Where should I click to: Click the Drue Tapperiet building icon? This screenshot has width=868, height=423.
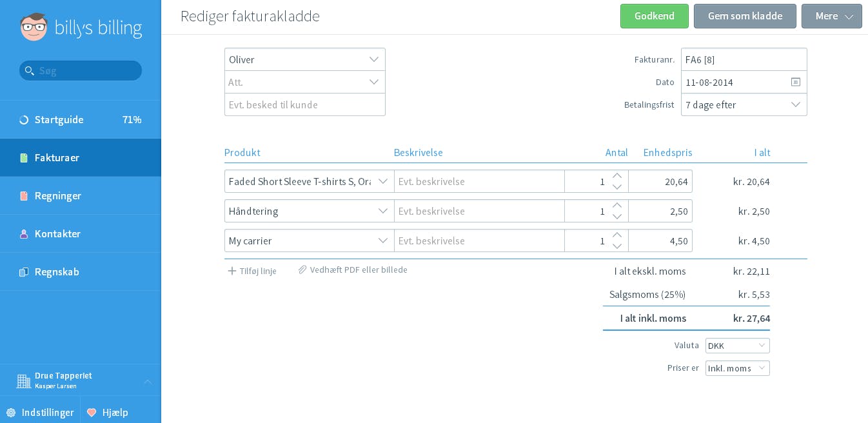pos(24,381)
